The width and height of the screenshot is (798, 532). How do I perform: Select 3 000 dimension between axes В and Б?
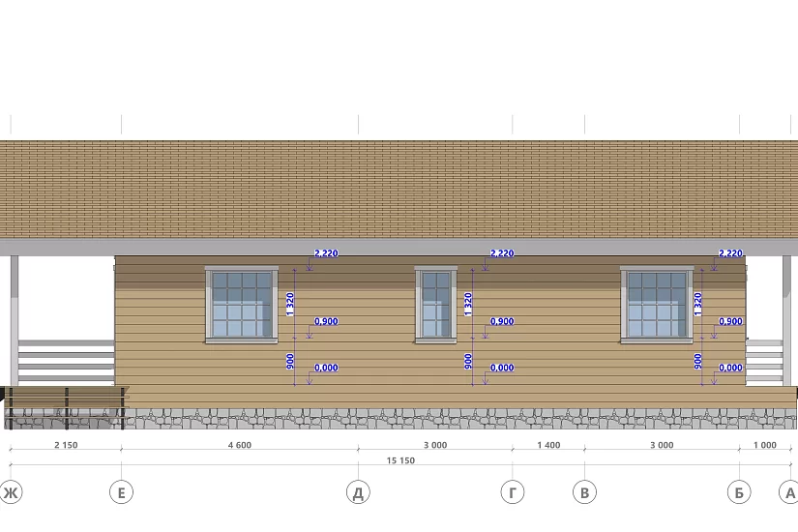coord(662,445)
